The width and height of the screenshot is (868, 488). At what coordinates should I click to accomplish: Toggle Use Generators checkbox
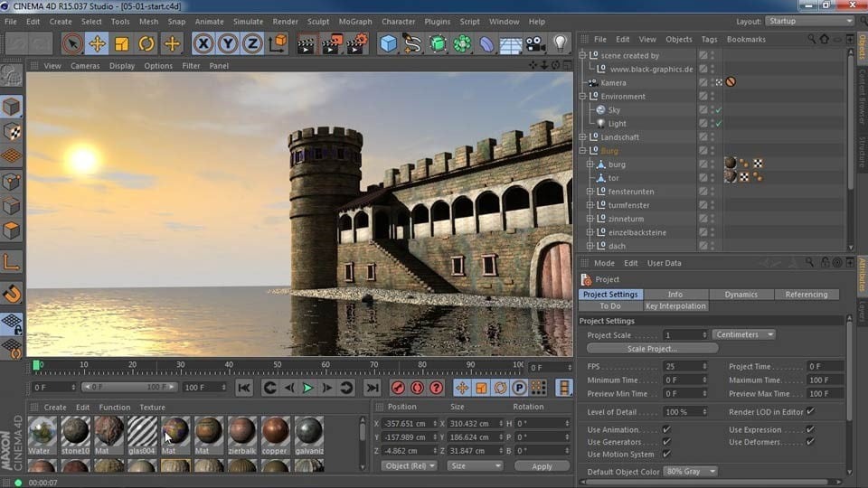[x=666, y=442]
